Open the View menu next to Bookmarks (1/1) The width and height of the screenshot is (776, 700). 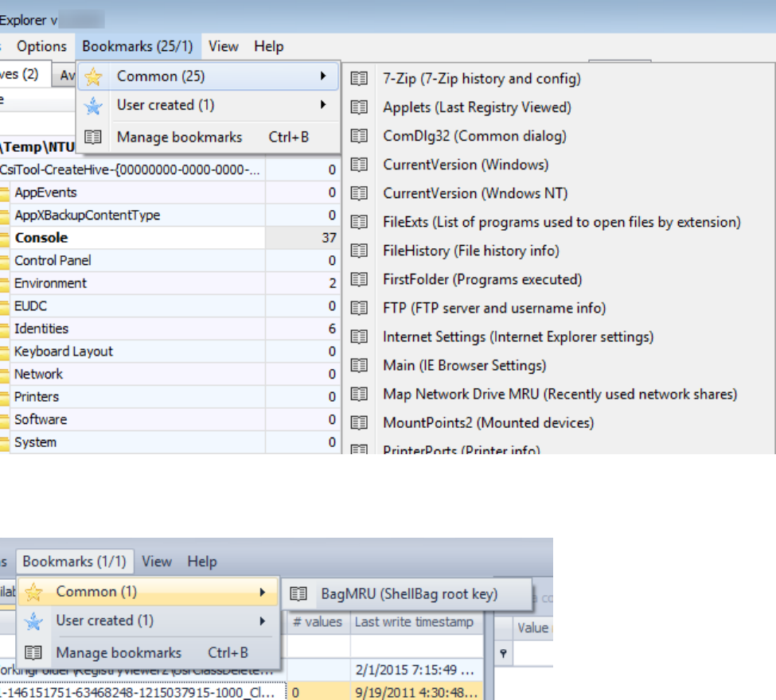(x=157, y=562)
